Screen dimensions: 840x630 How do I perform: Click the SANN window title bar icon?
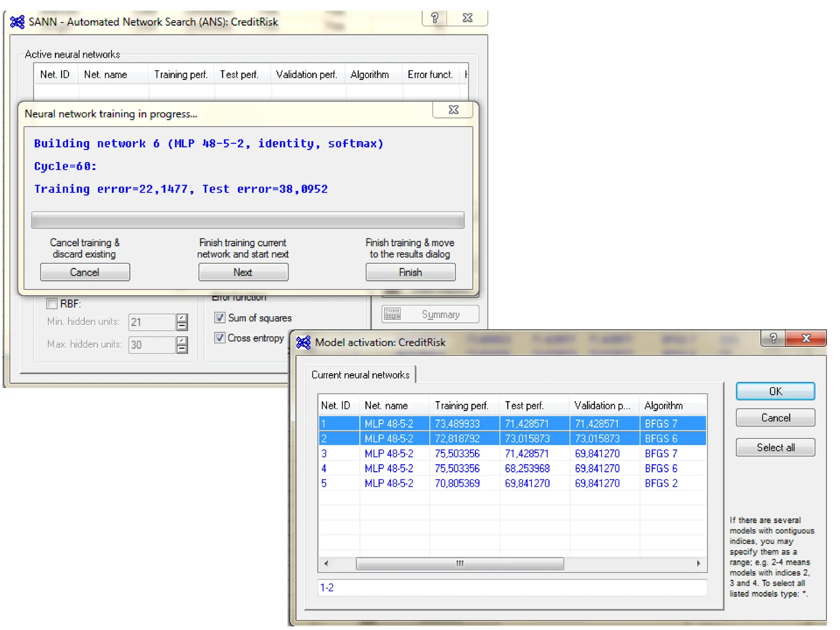17,22
